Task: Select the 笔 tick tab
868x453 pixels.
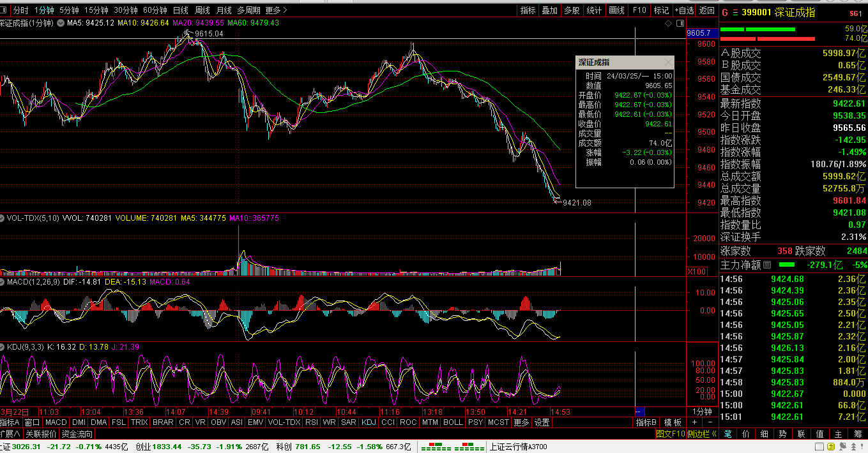Action: pyautogui.click(x=729, y=434)
